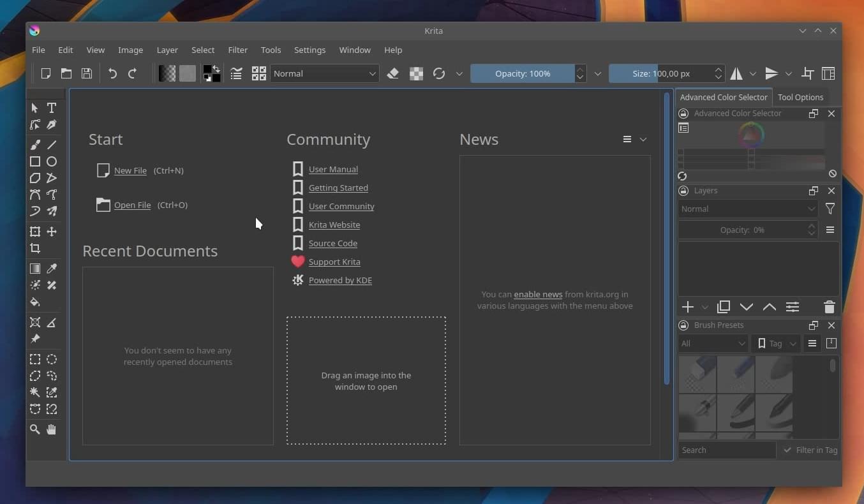Image resolution: width=864 pixels, height=504 pixels.
Task: Toggle the Horizontal Mirror tool
Action: (736, 73)
